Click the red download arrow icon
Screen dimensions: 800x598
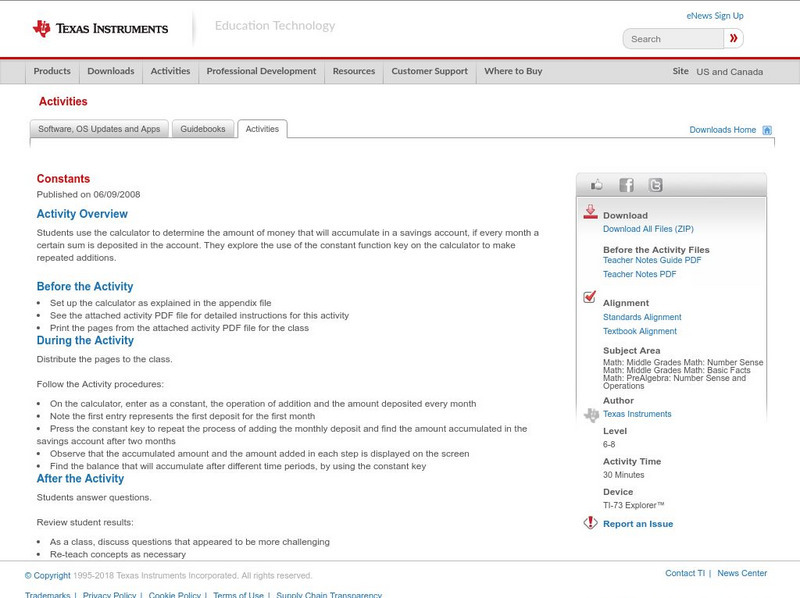point(590,212)
